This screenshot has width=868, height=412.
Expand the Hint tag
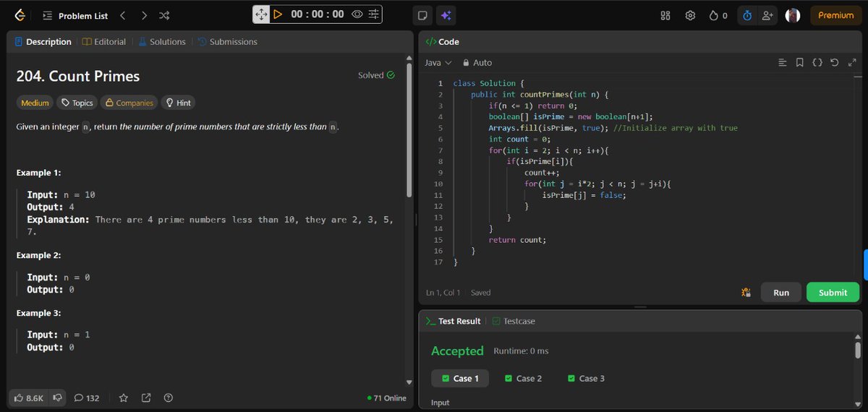tap(178, 103)
